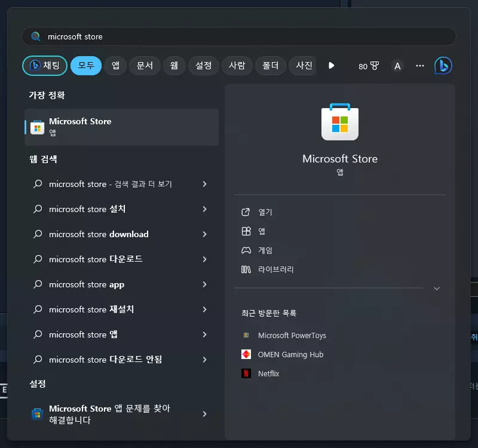Select the 모두 filter tab
Screen dimensions: 478x448
(x=86, y=66)
